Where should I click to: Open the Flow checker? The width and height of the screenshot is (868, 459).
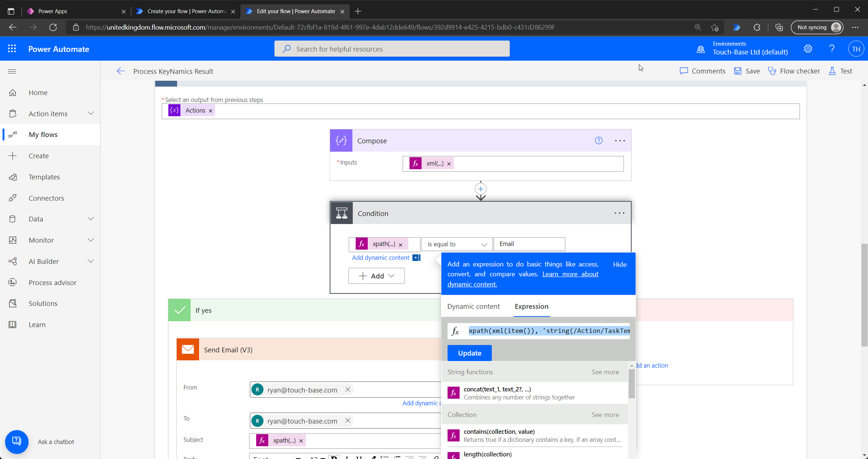tap(794, 71)
